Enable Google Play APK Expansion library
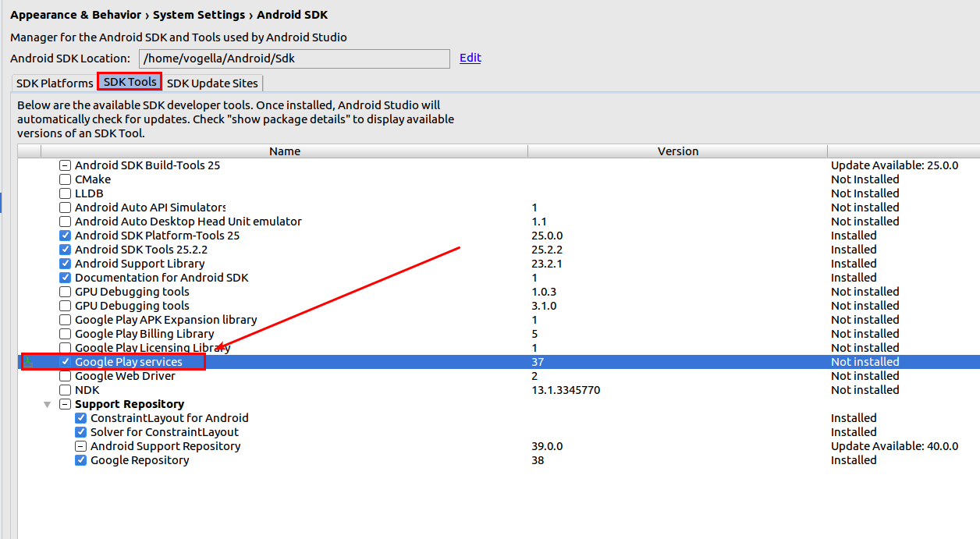The width and height of the screenshot is (980, 539). tap(66, 320)
